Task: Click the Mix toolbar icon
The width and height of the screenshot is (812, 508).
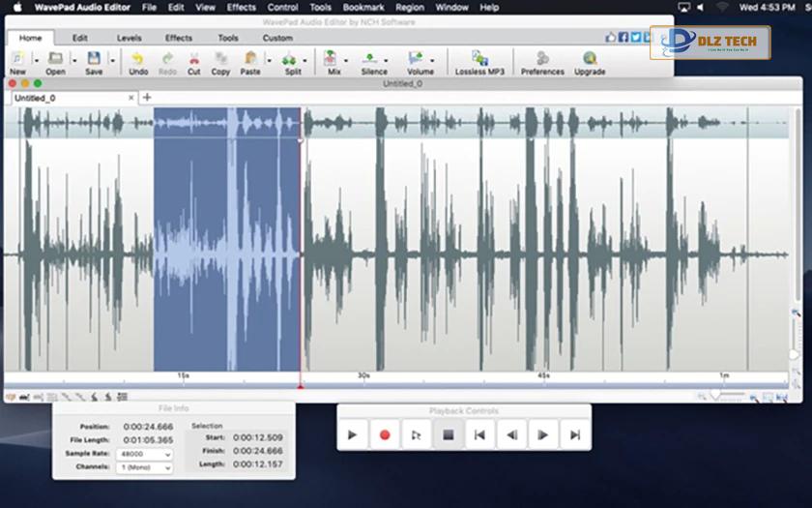Action: point(331,58)
